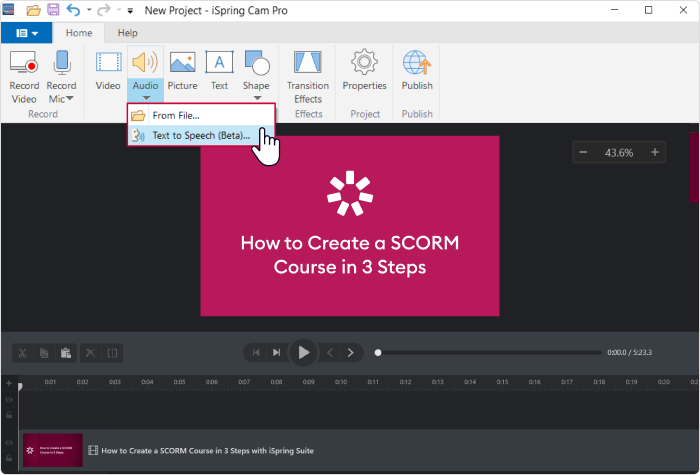Click the Publish globe icon
This screenshot has width=700, height=475.
point(417,62)
